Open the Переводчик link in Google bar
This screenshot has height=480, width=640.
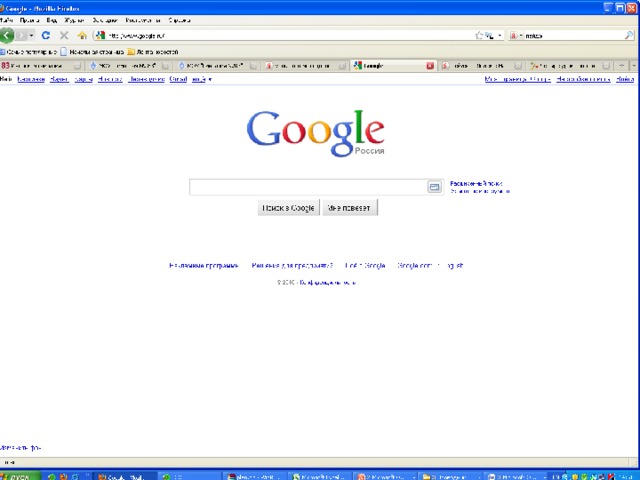coord(146,79)
